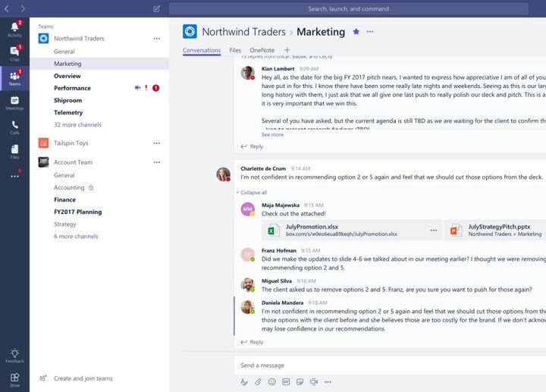The height and width of the screenshot is (392, 546).
Task: Open the JulyPromotion.xlsx attachment
Action: pos(352,230)
